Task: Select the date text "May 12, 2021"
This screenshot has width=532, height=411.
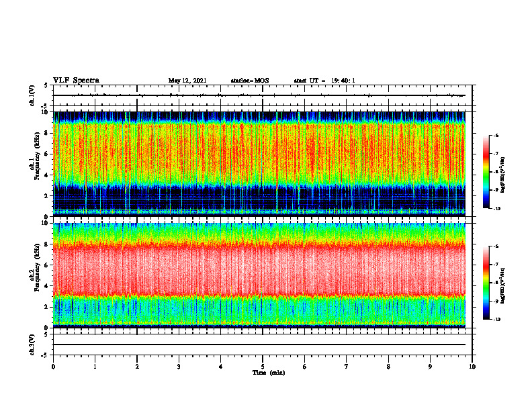Action: pyautogui.click(x=187, y=81)
